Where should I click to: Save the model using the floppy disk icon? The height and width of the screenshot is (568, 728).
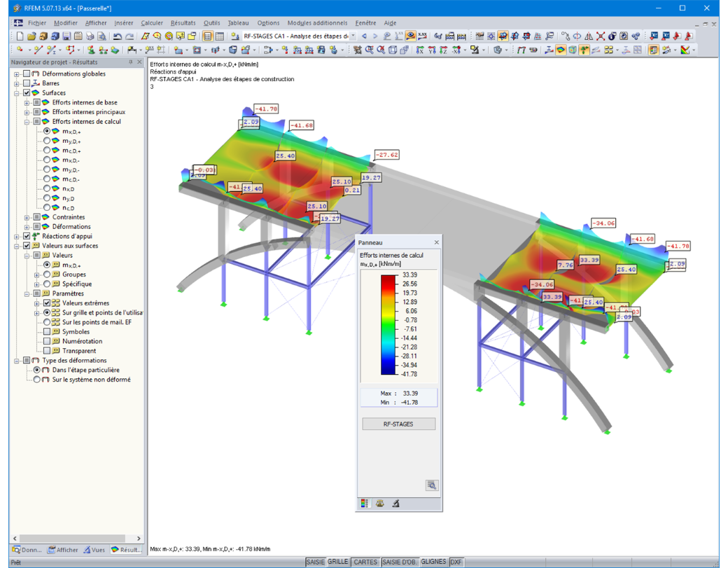point(66,36)
